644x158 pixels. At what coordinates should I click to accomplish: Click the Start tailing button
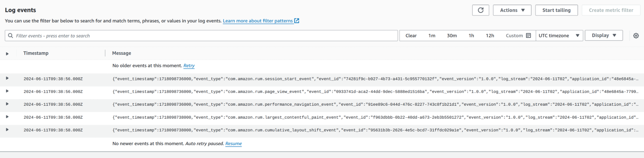(556, 10)
